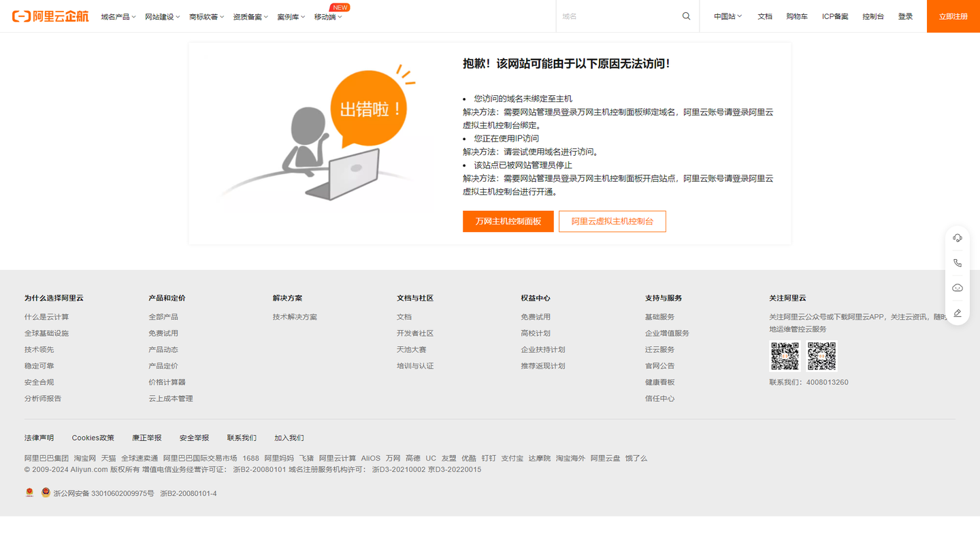
Task: Expand the 资质备案 dropdown menu
Action: (250, 16)
